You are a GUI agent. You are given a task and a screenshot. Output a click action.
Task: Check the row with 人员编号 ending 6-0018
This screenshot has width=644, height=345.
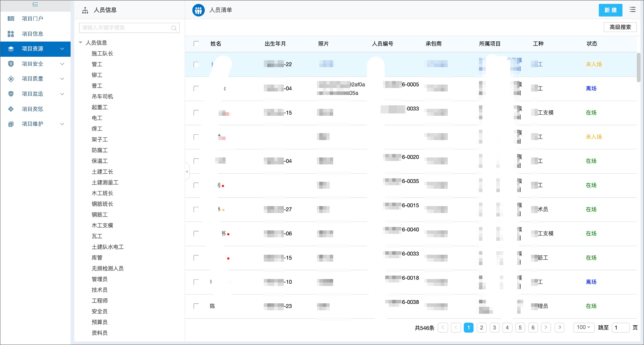click(x=196, y=282)
